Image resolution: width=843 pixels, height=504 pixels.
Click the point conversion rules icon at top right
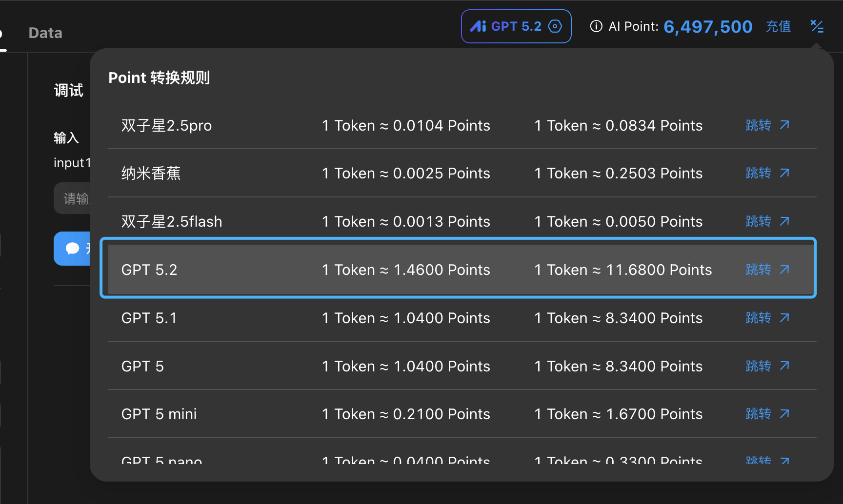click(817, 26)
